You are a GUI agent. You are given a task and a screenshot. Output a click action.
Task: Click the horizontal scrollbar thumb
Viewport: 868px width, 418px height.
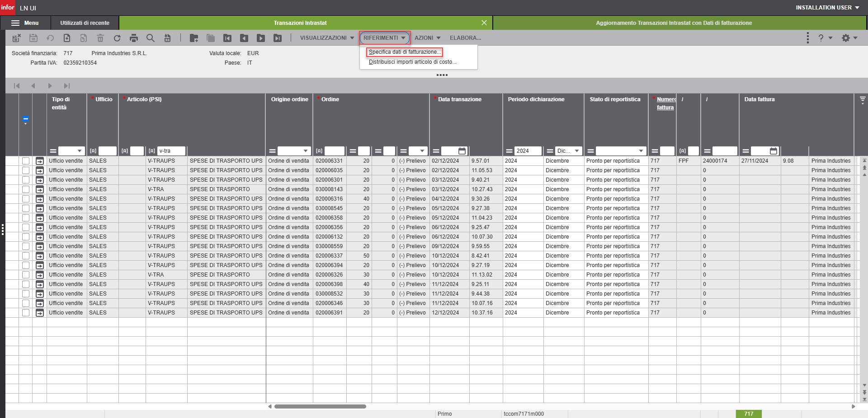tap(320, 406)
